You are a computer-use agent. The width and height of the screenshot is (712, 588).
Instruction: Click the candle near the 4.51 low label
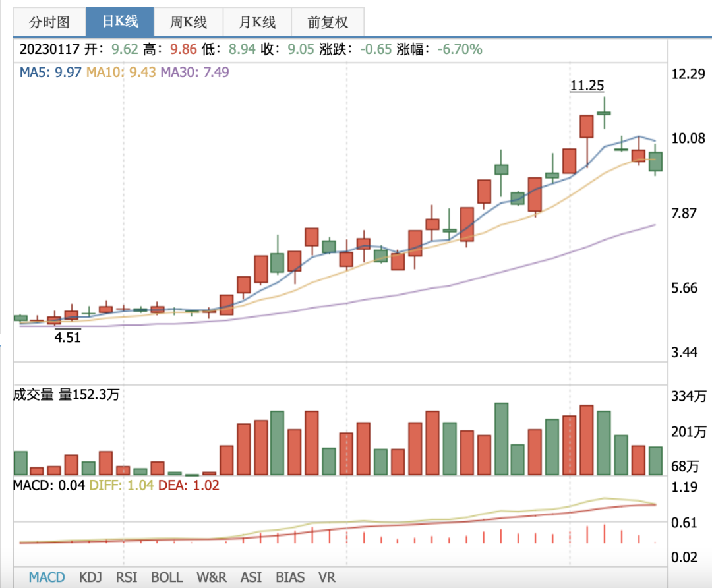[x=54, y=320]
